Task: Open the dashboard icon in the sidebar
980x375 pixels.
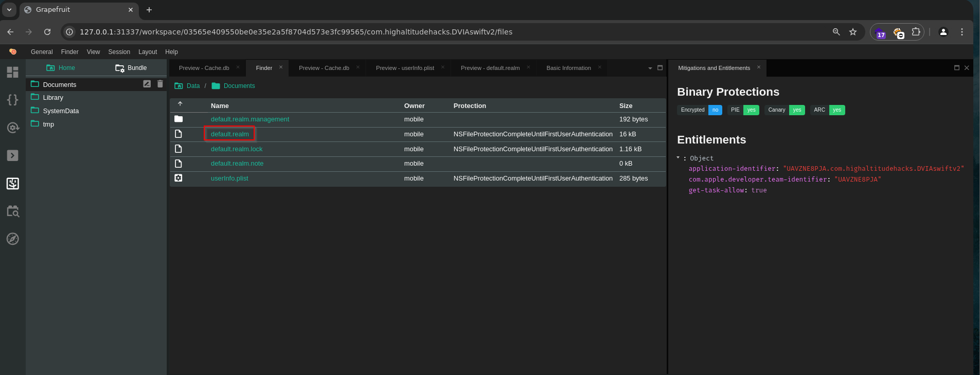Action: (x=13, y=72)
